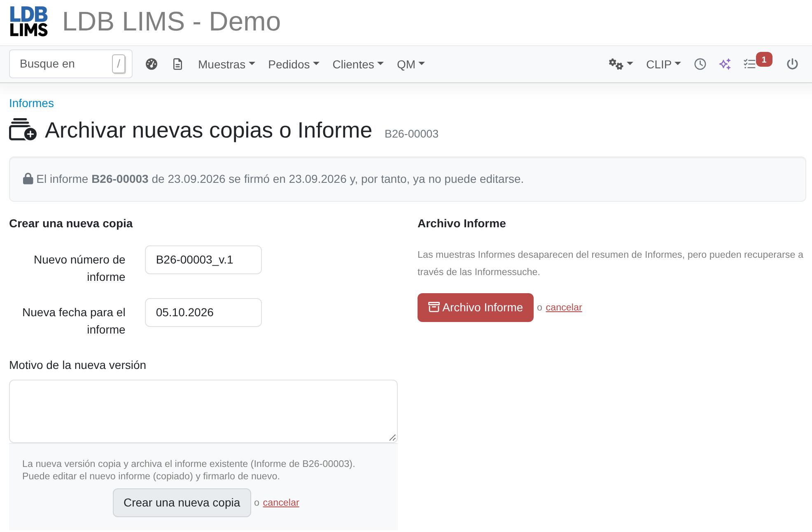Click the power logout icon
Image resolution: width=812 pixels, height=532 pixels.
[792, 64]
